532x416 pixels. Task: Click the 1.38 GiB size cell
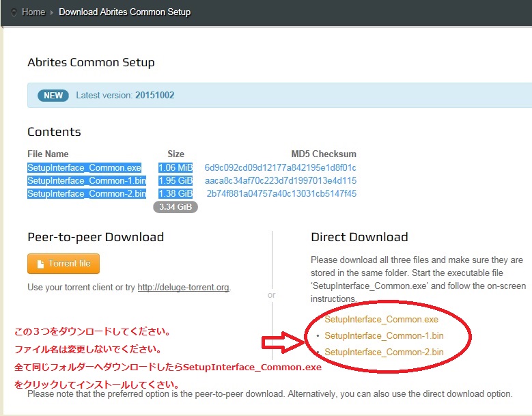point(176,193)
